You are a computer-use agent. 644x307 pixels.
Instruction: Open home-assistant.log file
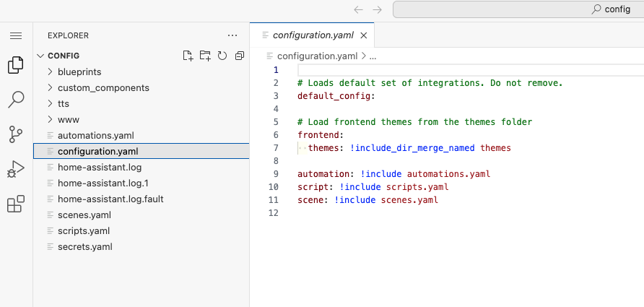(142, 168)
